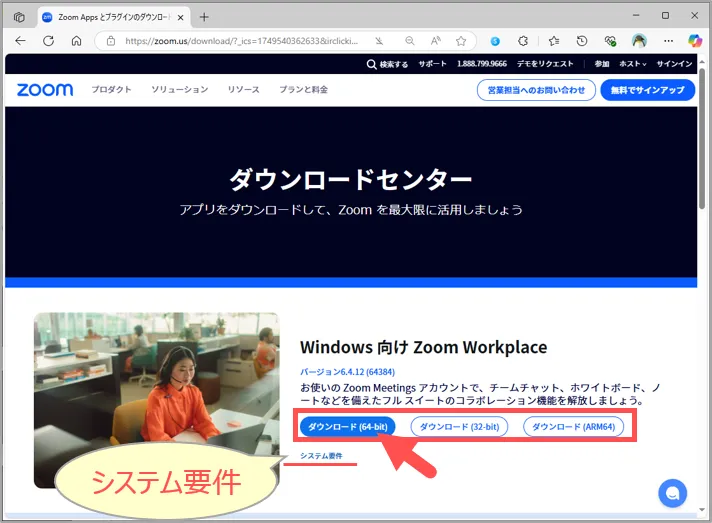
Task: Open the システム要件 link
Action: tap(321, 456)
